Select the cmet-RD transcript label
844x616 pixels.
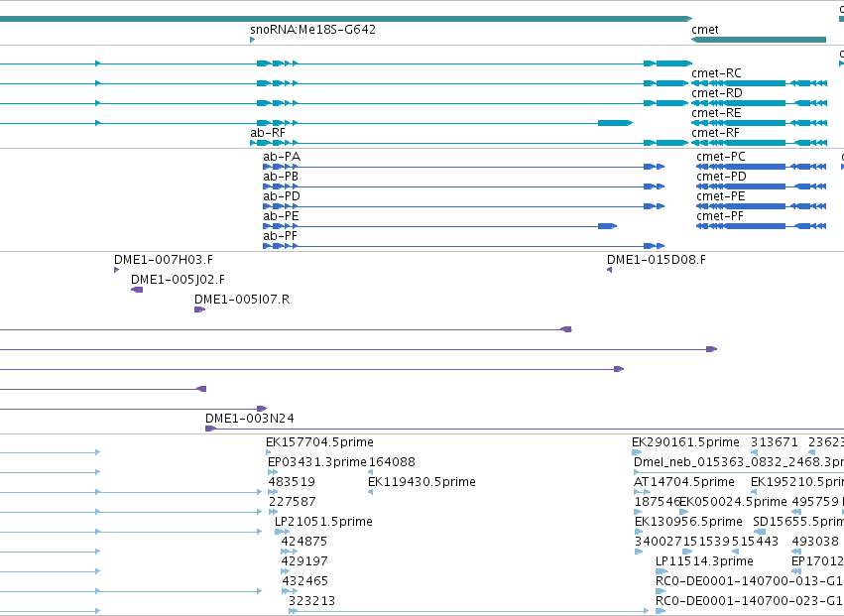pyautogui.click(x=717, y=93)
